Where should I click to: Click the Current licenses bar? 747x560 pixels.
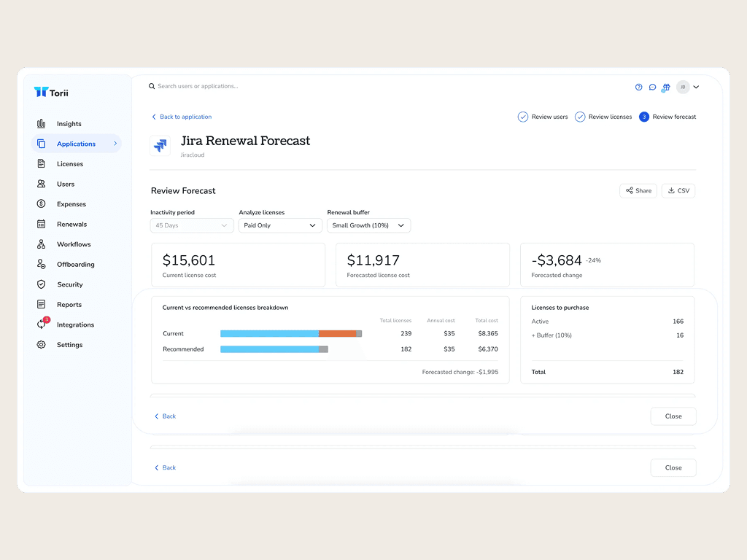291,333
